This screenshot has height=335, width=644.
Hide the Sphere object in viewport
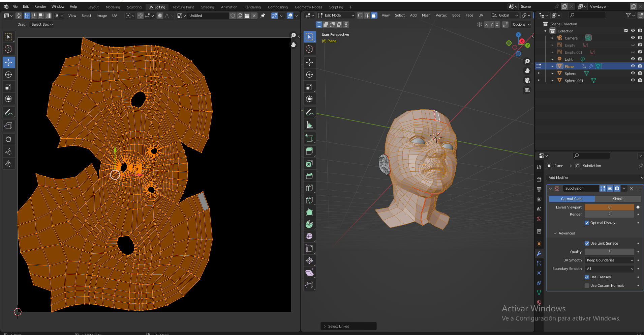[633, 73]
